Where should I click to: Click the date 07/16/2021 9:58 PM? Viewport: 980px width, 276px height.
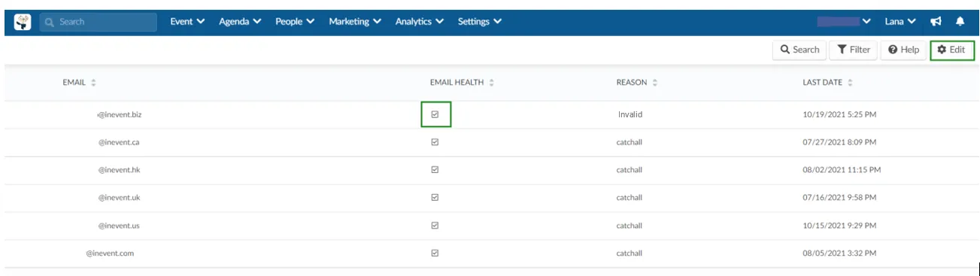(839, 198)
